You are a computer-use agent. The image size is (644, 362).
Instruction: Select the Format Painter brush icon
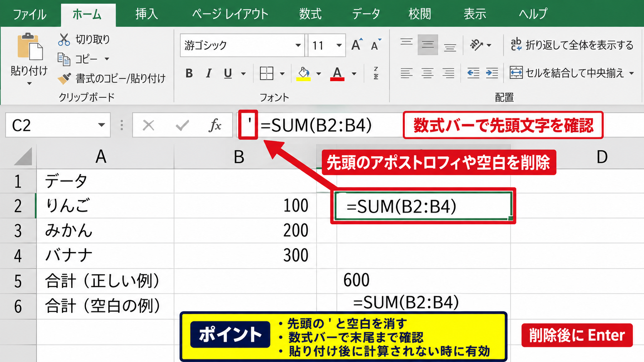64,78
